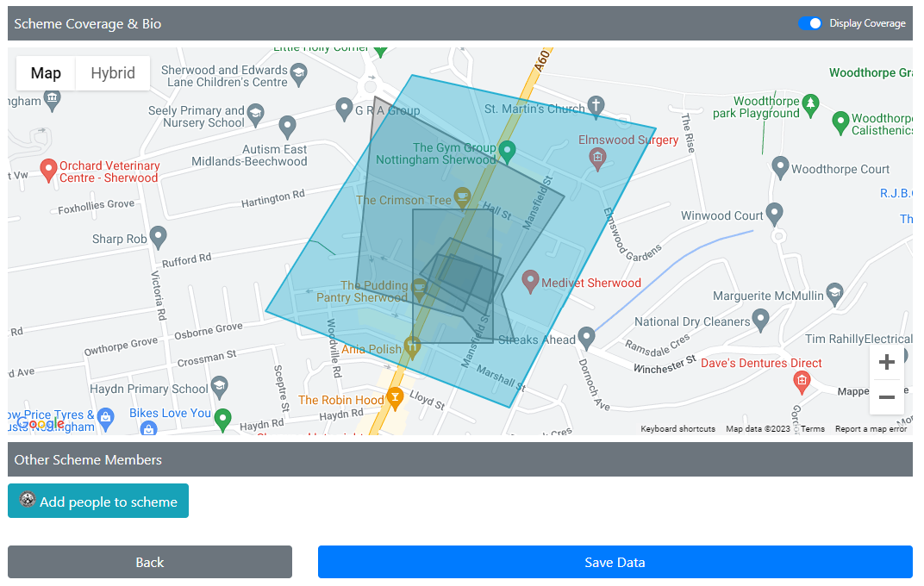Click Marguerite McMullin school marker
Screen dimensions: 924x586
pos(834,295)
